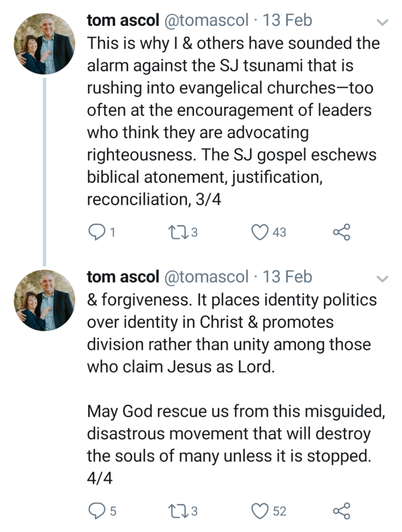This screenshot has width=402, height=532.
Task: Open tom ascol's avatar on second tweet
Action: (x=44, y=300)
